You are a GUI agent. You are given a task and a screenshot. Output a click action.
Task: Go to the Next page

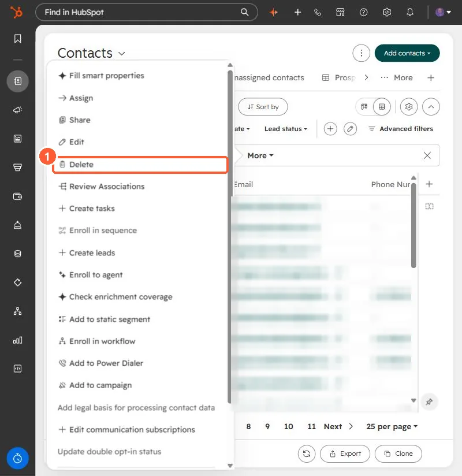[x=338, y=426]
